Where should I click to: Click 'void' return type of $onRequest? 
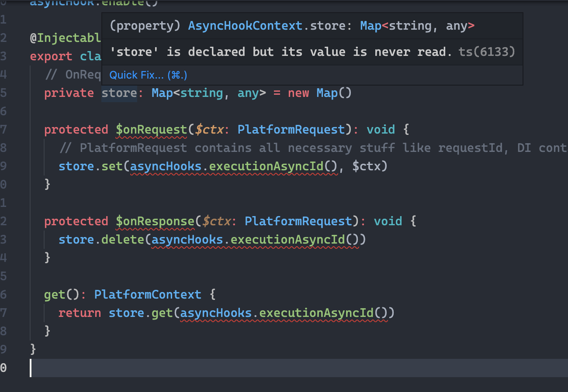[381, 130]
